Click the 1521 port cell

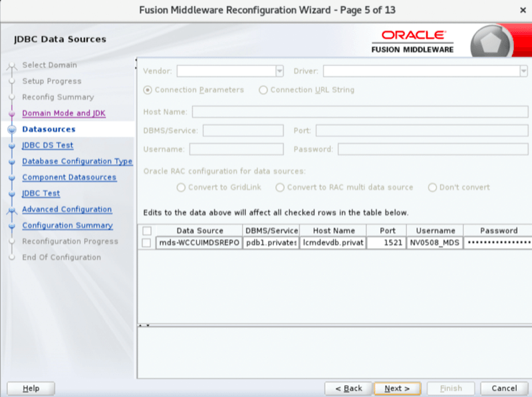387,243
